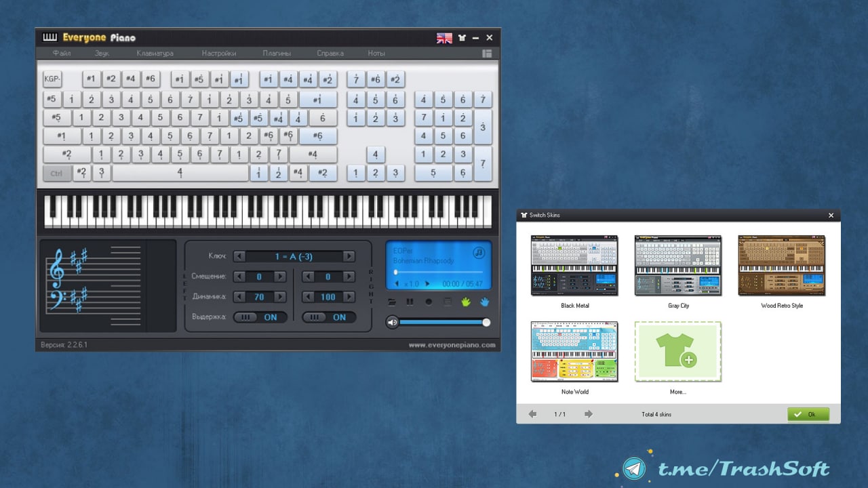Click the volume slider handle

[x=486, y=322]
